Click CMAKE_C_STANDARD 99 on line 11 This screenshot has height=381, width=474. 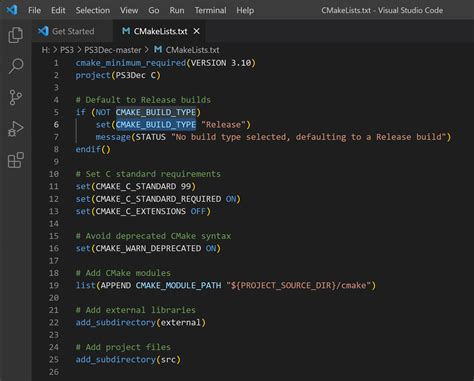pyautogui.click(x=143, y=186)
